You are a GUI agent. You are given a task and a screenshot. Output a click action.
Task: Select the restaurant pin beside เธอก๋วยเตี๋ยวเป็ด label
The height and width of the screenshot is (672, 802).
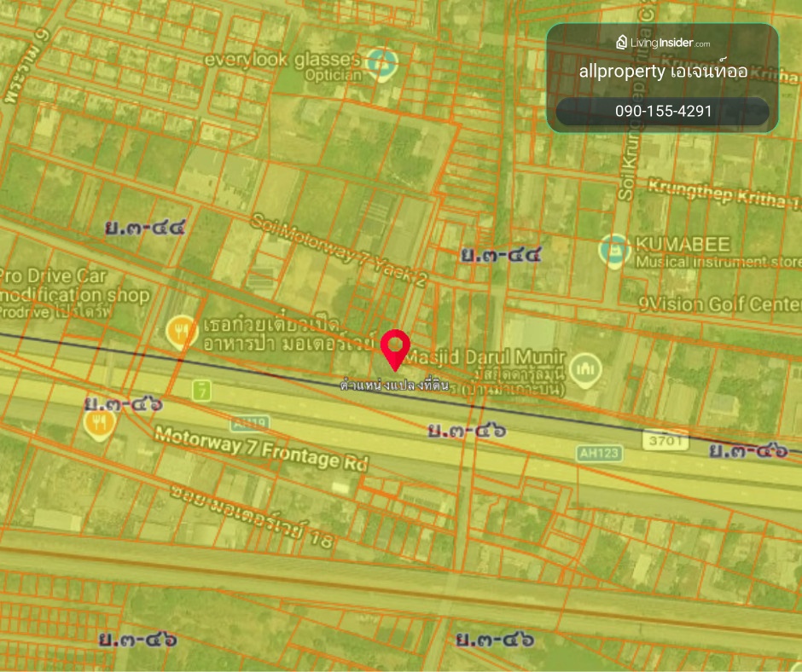181,332
